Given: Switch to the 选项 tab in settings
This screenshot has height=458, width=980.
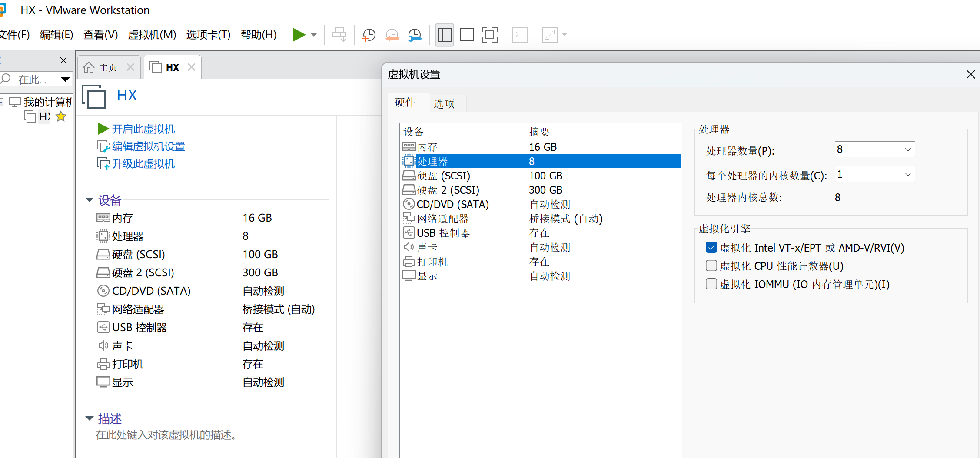Looking at the screenshot, I should pyautogui.click(x=444, y=103).
